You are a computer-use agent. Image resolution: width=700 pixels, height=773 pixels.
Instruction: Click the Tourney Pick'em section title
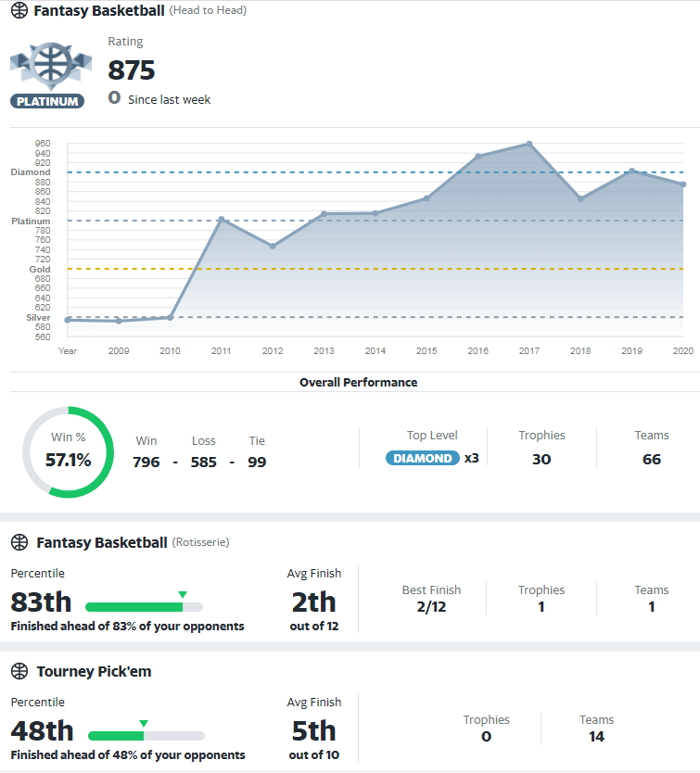click(x=94, y=671)
